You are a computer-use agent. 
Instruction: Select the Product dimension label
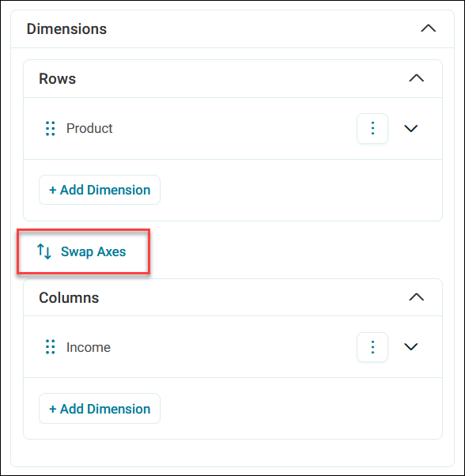click(89, 128)
